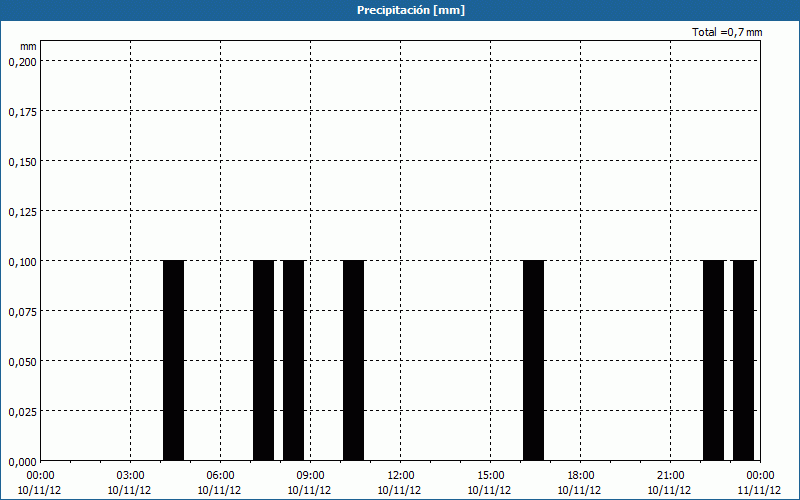Click the 0,000 y-axis value
The height and width of the screenshot is (500, 800).
tap(22, 462)
